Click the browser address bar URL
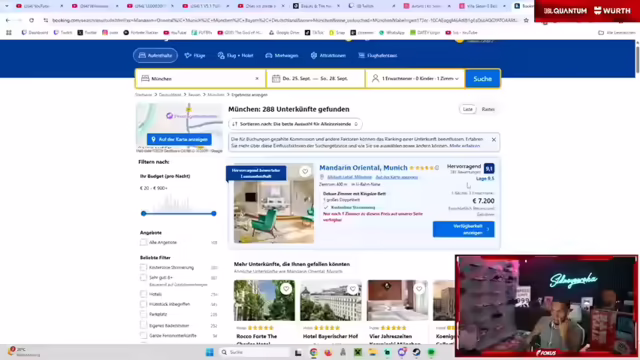This screenshot has height=360, width=640. click(284, 20)
